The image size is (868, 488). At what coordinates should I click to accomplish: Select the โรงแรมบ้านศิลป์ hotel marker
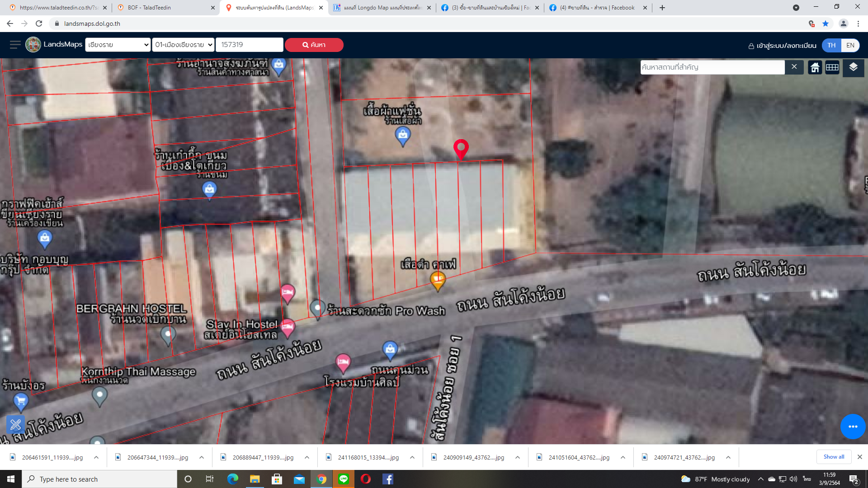point(343,363)
